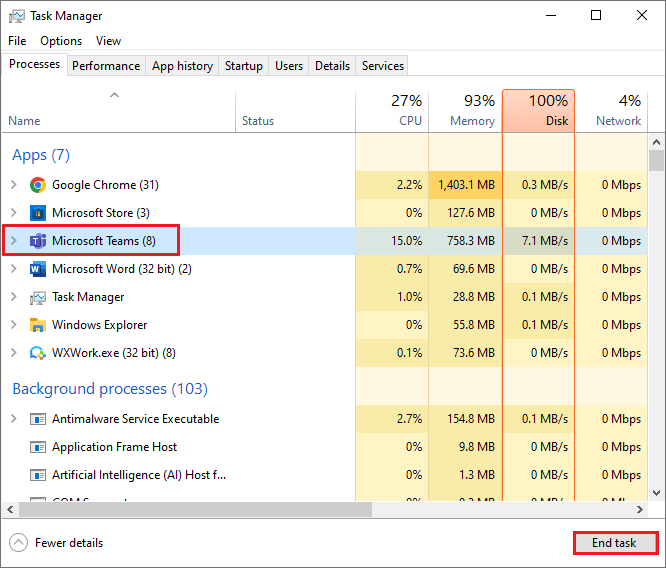The height and width of the screenshot is (568, 666).
Task: Expand the Antimalware Service Executable row
Action: tap(14, 419)
